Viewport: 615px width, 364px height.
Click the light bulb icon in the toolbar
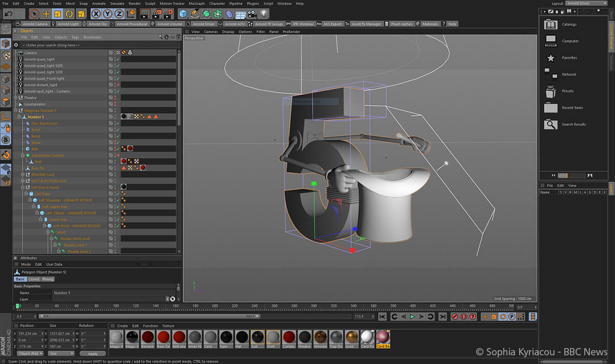pyautogui.click(x=264, y=14)
